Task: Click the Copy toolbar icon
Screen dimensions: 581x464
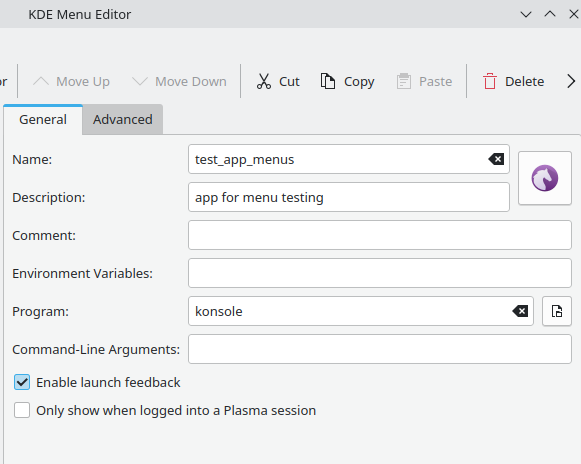Action: [x=328, y=81]
